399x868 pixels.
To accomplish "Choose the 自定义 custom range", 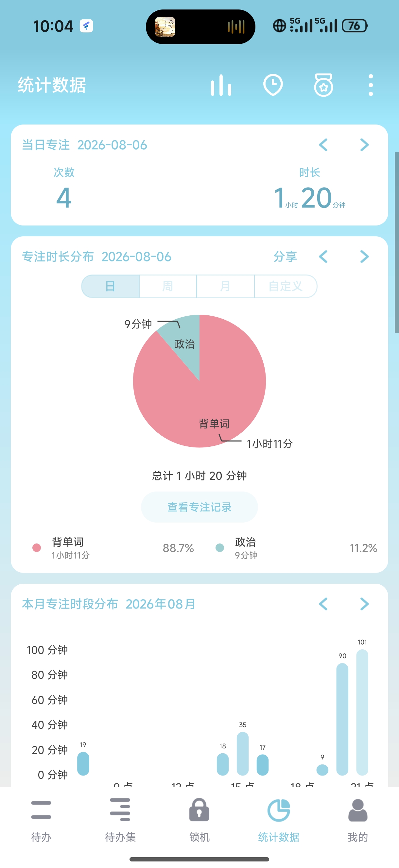I will (x=285, y=286).
